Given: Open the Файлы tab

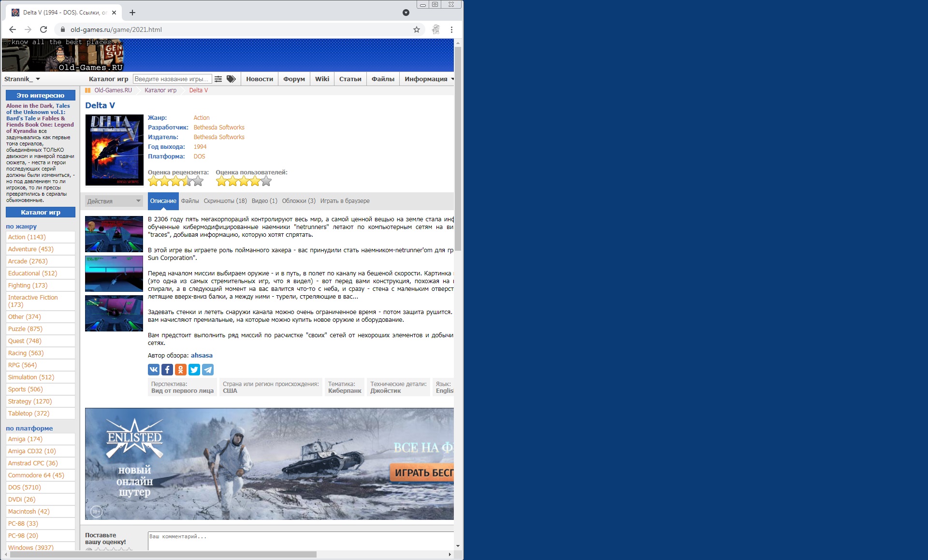Looking at the screenshot, I should (190, 201).
